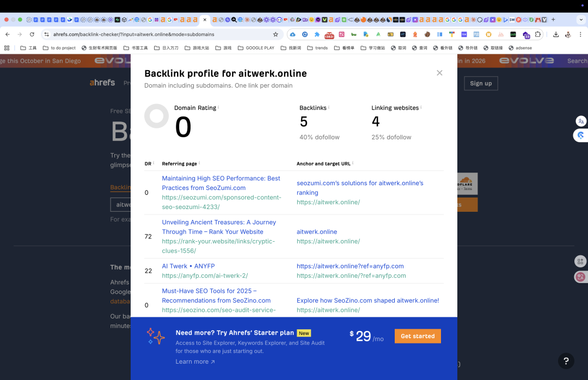Image resolution: width=588 pixels, height=380 pixels.
Task: Click the address bar URL field
Action: (161, 34)
